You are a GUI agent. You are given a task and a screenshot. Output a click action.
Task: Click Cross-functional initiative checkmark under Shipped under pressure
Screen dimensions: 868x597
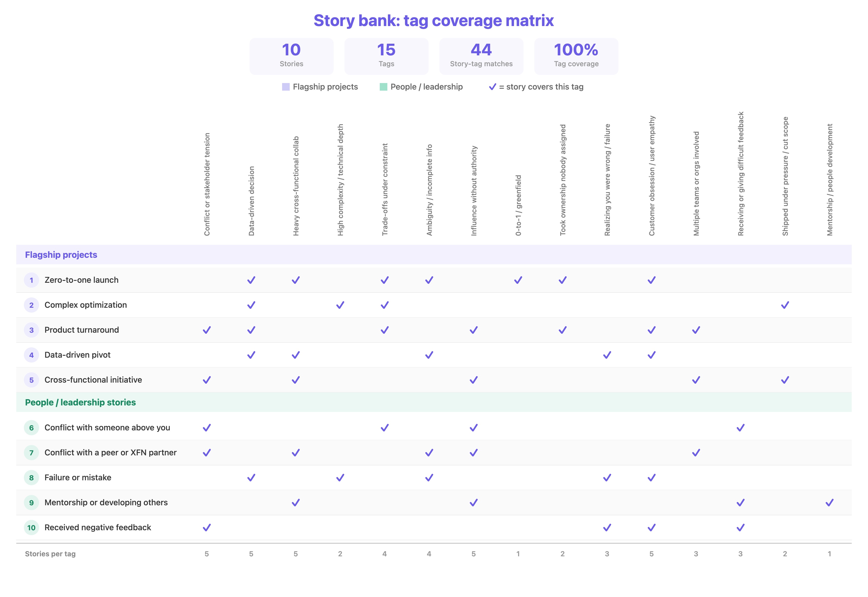(x=785, y=380)
